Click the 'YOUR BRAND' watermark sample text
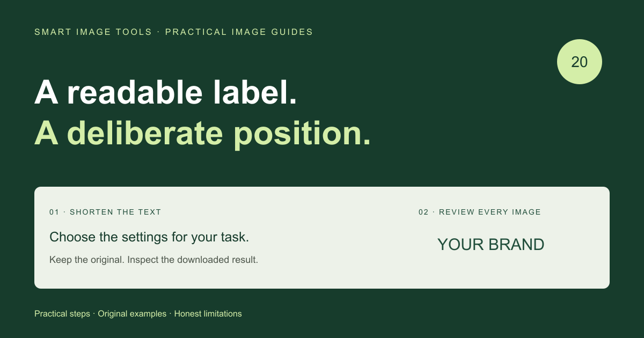The image size is (644, 338). click(x=491, y=245)
